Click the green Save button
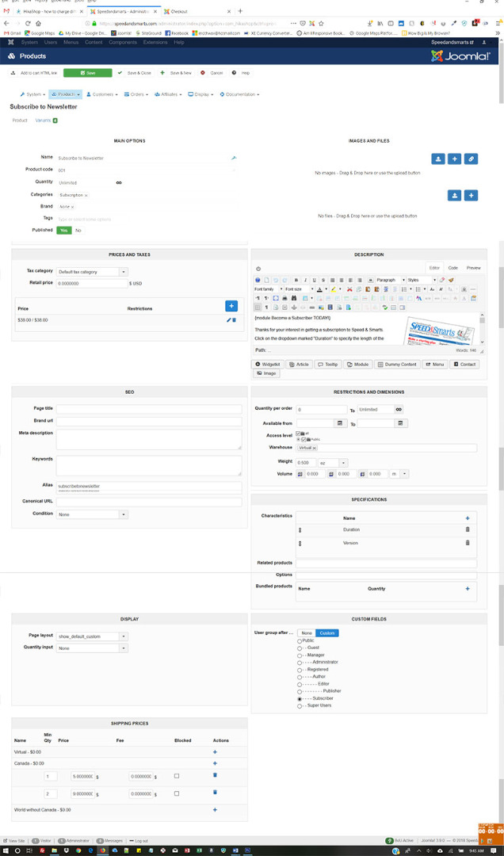The image size is (504, 856). [x=87, y=73]
